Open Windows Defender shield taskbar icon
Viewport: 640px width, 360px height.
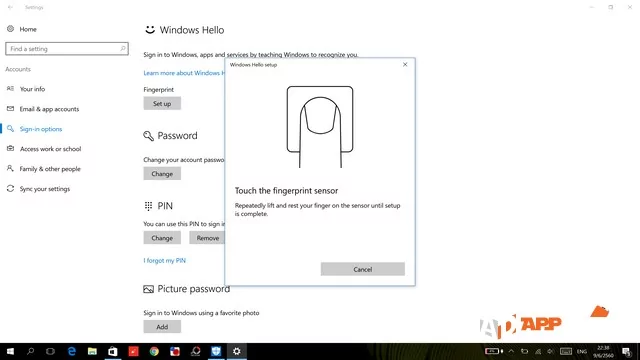[216, 351]
